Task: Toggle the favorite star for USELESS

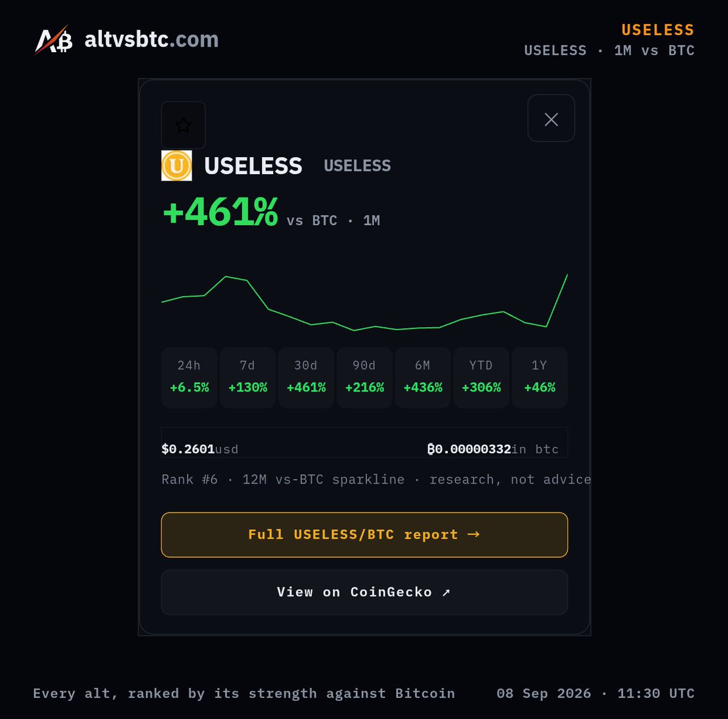Action: pyautogui.click(x=183, y=125)
